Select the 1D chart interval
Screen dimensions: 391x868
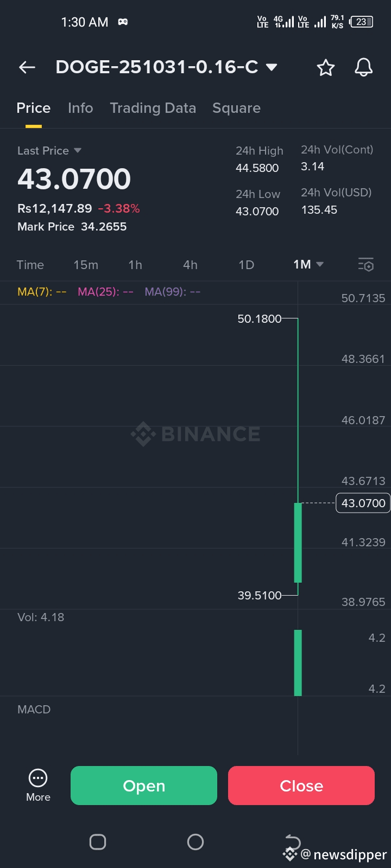[x=246, y=265]
